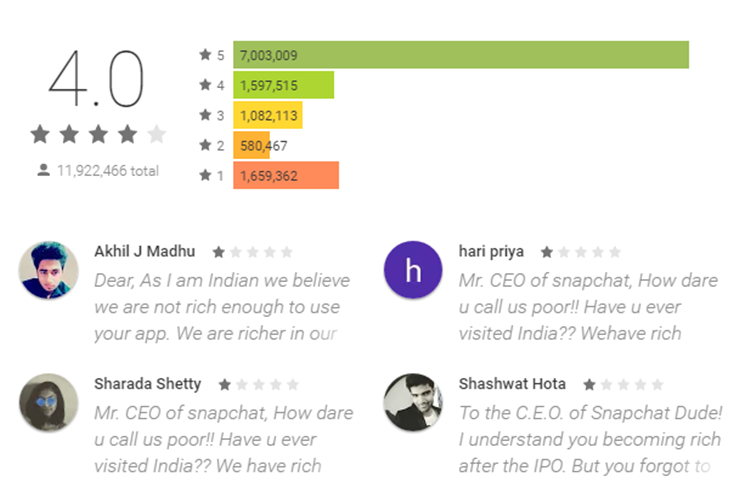Click the star icon beside rating 1
The width and height of the screenshot is (750, 500).
pos(205,175)
